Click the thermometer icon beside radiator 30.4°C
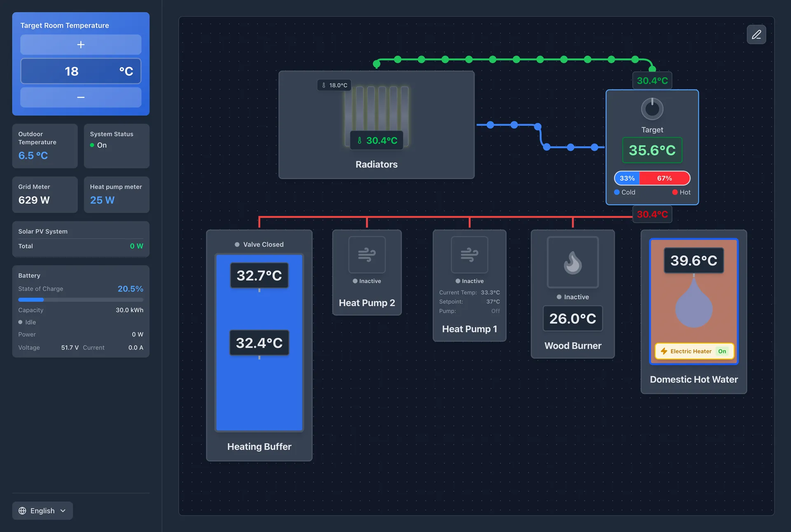 click(x=359, y=141)
